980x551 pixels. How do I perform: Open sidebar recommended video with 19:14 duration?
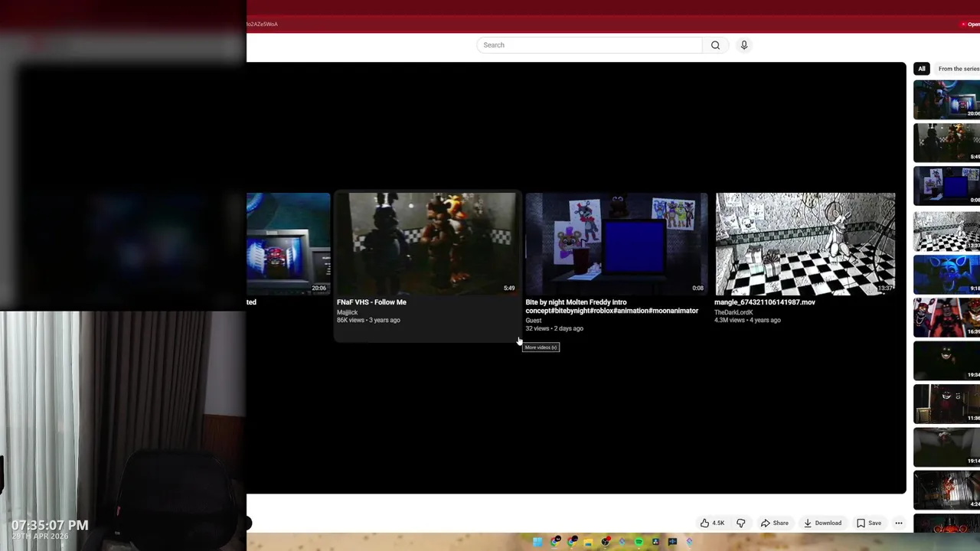pos(946,448)
